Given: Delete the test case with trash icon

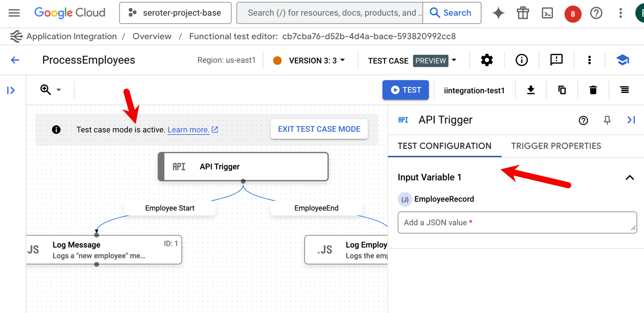Looking at the screenshot, I should (593, 90).
